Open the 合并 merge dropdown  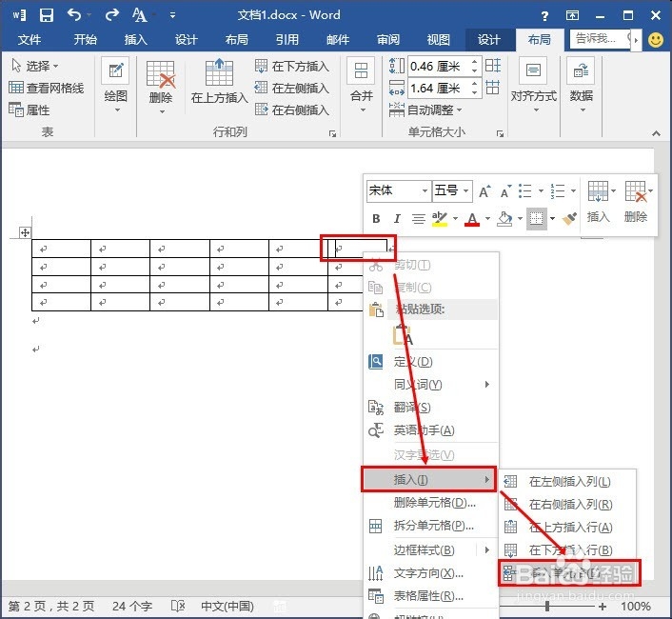(362, 86)
